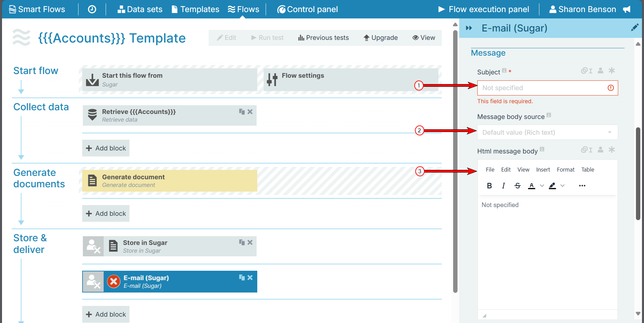Open Control panel
The image size is (644, 323).
[308, 9]
